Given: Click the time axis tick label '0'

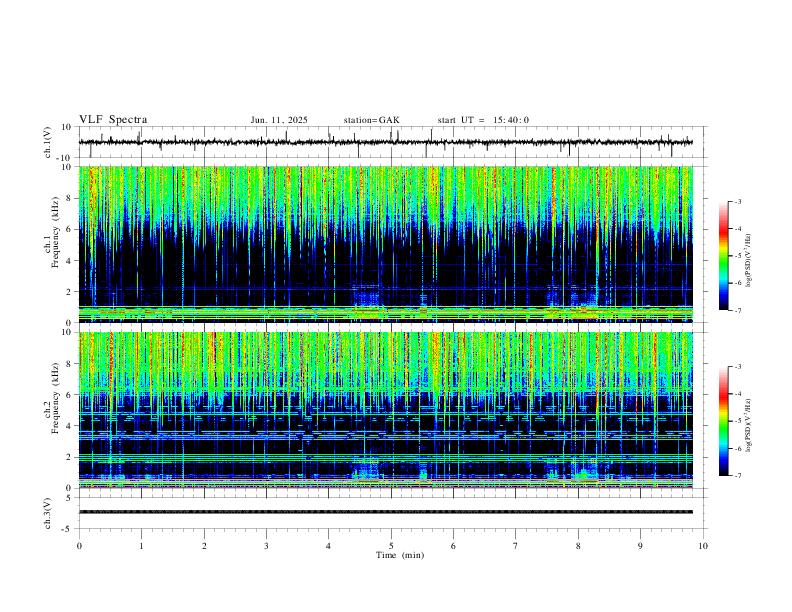Looking at the screenshot, I should [79, 546].
